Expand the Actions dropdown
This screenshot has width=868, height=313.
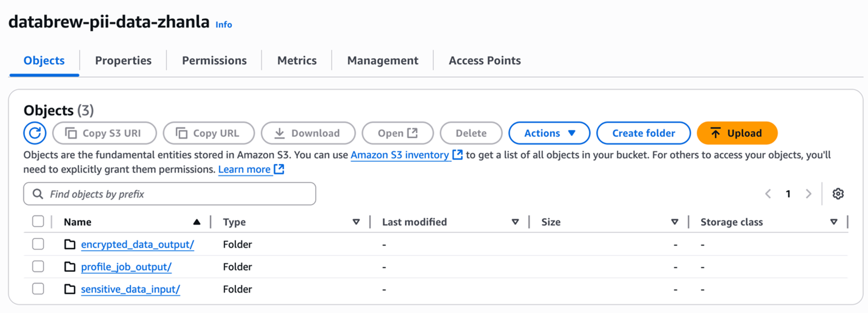pyautogui.click(x=549, y=133)
